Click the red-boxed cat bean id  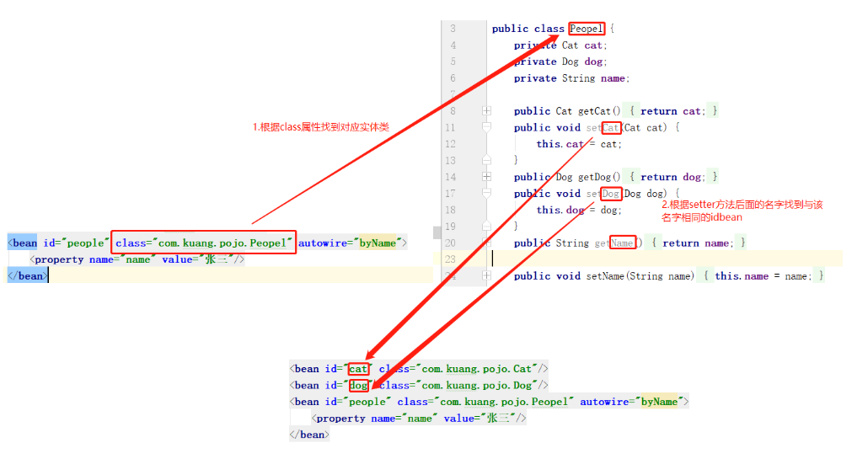pyautogui.click(x=358, y=369)
